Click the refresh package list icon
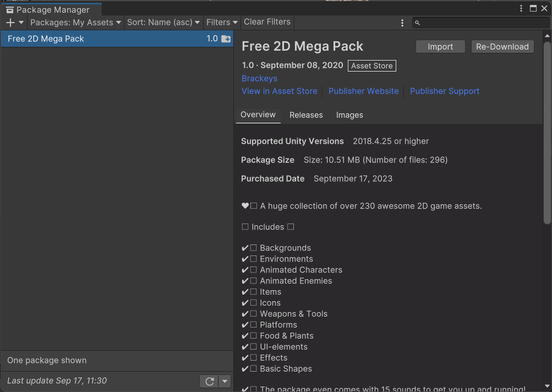 coord(210,382)
